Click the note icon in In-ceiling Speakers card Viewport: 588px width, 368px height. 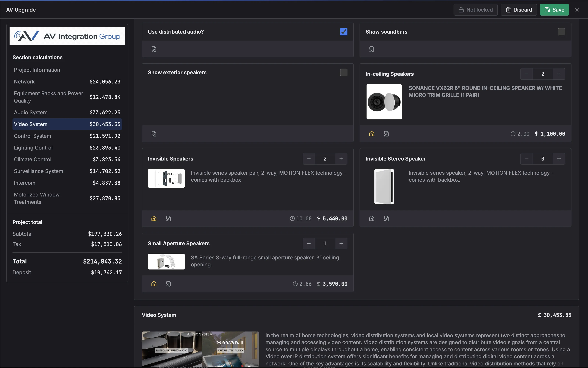click(386, 134)
